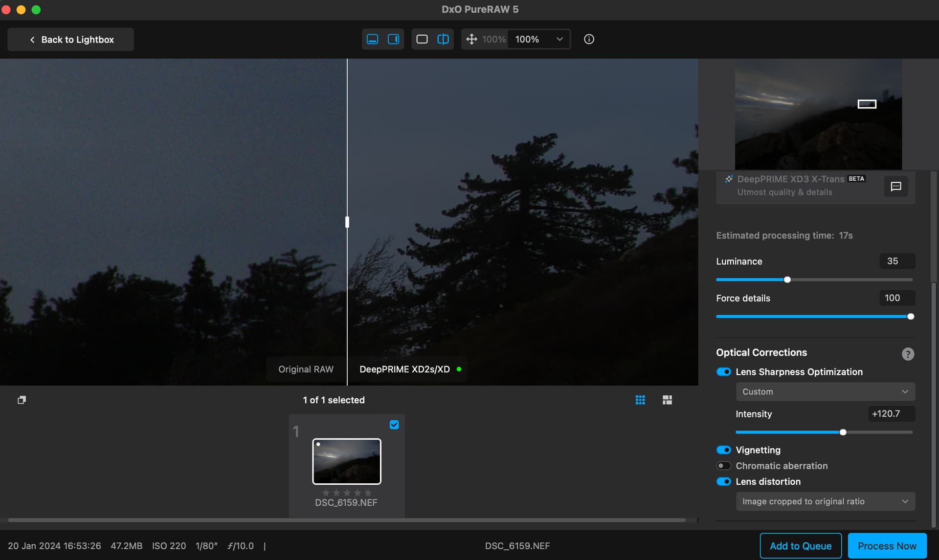Click the Estimated processing time text
This screenshot has width=939, height=560.
[x=784, y=236]
